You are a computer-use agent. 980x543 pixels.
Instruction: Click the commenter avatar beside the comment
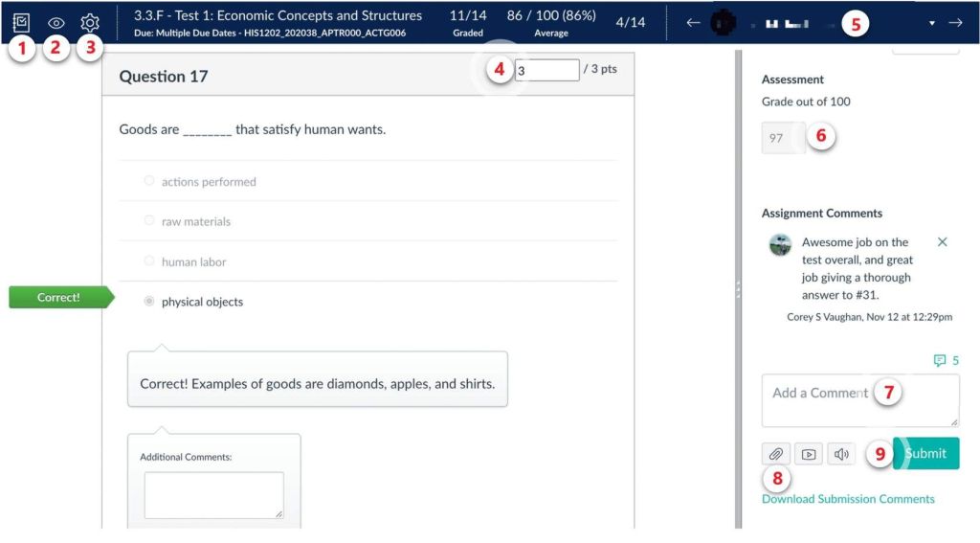(x=780, y=244)
